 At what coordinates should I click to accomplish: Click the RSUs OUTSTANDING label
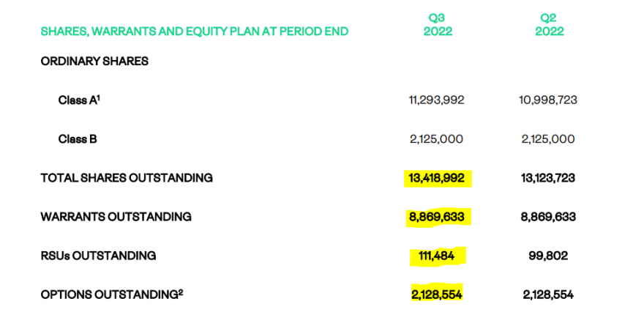click(98, 256)
